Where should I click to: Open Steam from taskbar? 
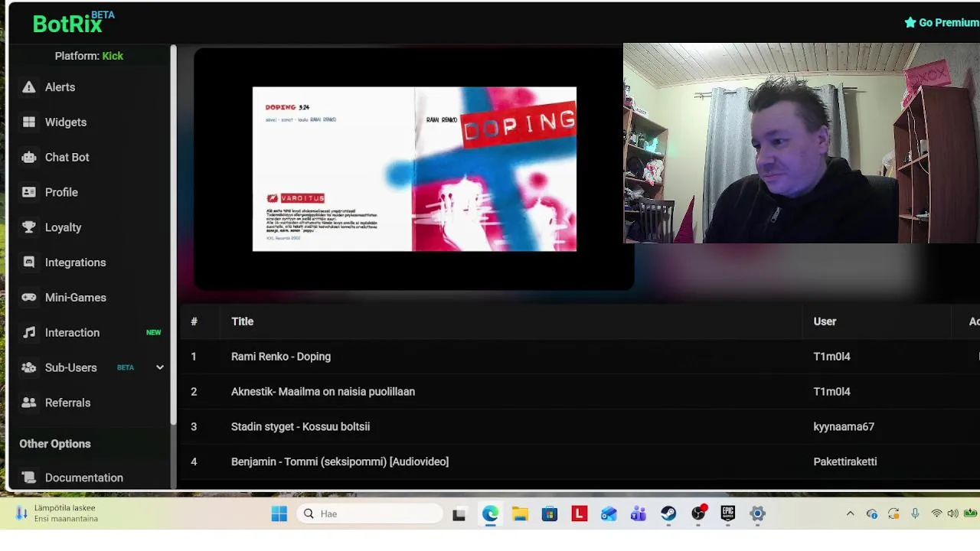click(x=668, y=514)
